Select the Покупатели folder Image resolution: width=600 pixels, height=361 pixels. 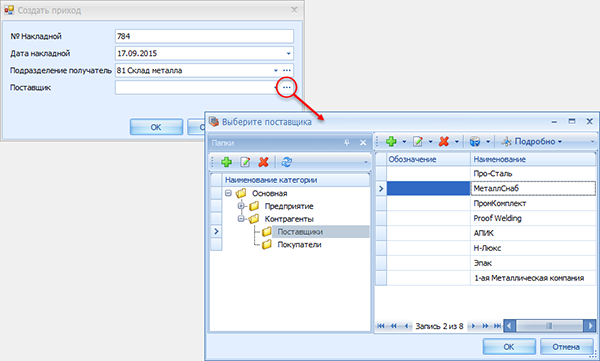coord(299,245)
